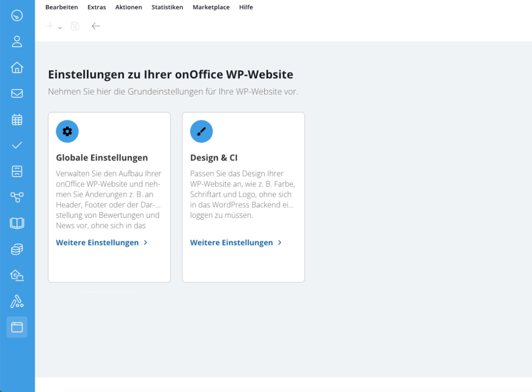Click the Globale Einstellungen card title
The image size is (532, 392).
(102, 157)
